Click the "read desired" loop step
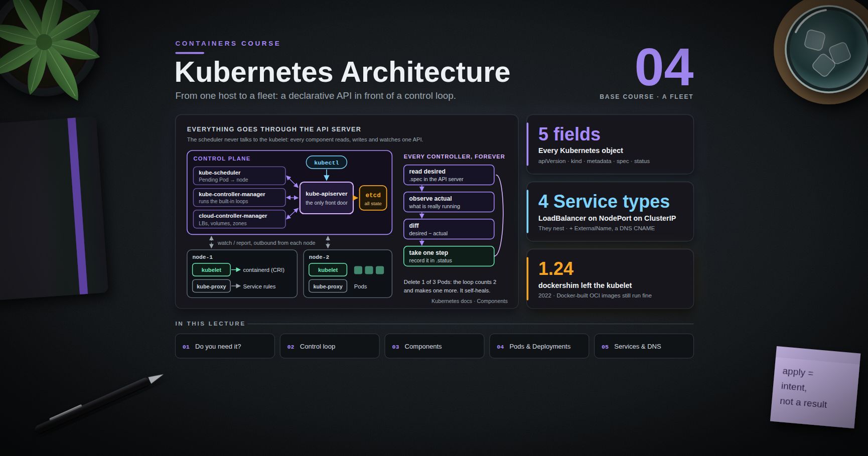The image size is (868, 456). pyautogui.click(x=449, y=175)
